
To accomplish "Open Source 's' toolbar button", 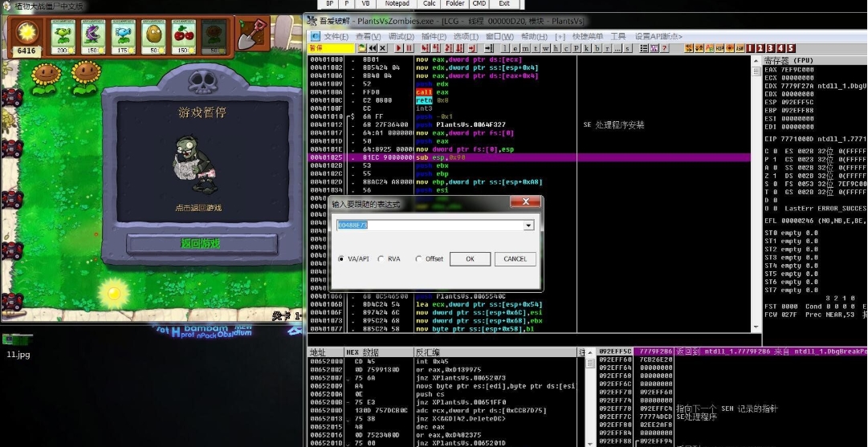I will click(627, 48).
